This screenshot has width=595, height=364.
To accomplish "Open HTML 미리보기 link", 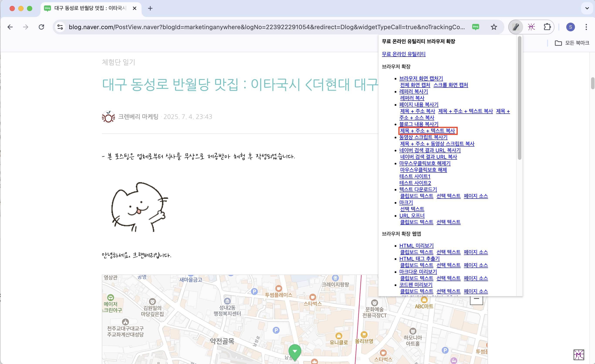I will (416, 246).
